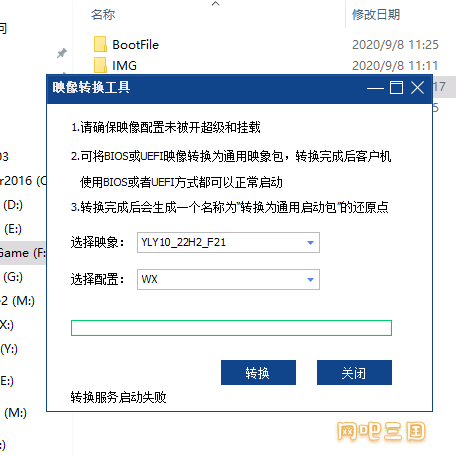The height and width of the screenshot is (456, 456).
Task: Select the BootFile folder name
Action: (135, 45)
